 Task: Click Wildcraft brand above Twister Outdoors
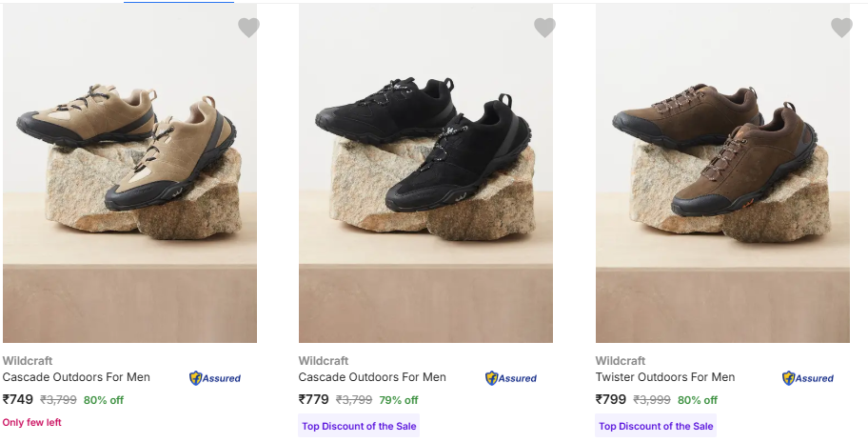point(621,361)
